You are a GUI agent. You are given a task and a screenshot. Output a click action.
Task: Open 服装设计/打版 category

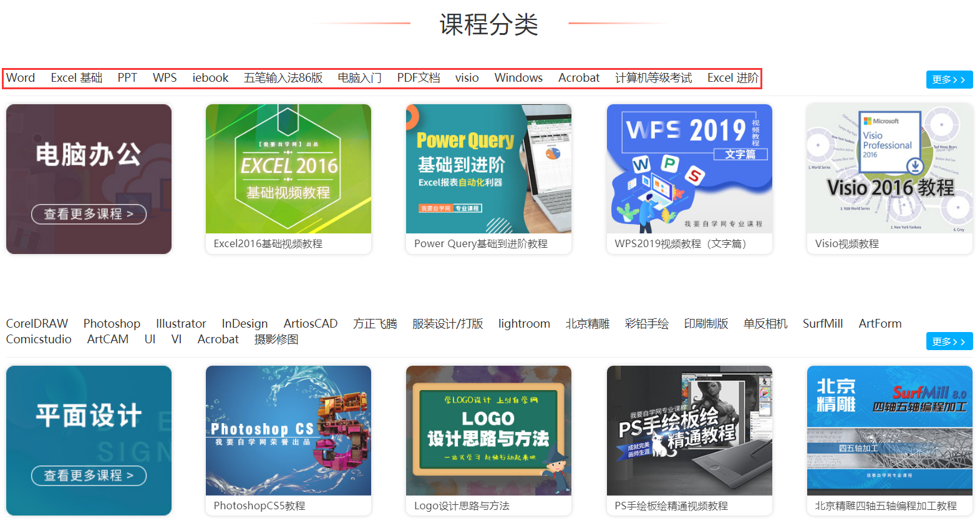pos(448,323)
